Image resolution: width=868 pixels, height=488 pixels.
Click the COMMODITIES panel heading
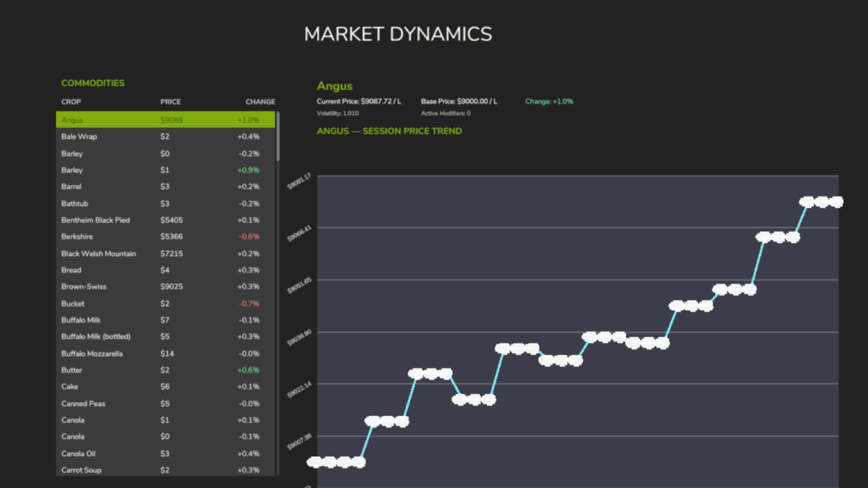tap(93, 83)
